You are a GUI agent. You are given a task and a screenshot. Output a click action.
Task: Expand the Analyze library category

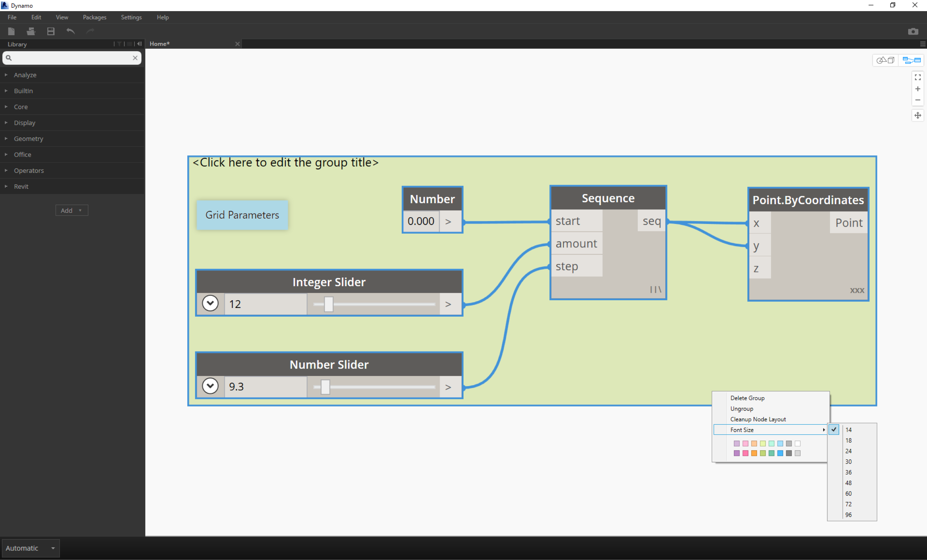[x=72, y=75]
